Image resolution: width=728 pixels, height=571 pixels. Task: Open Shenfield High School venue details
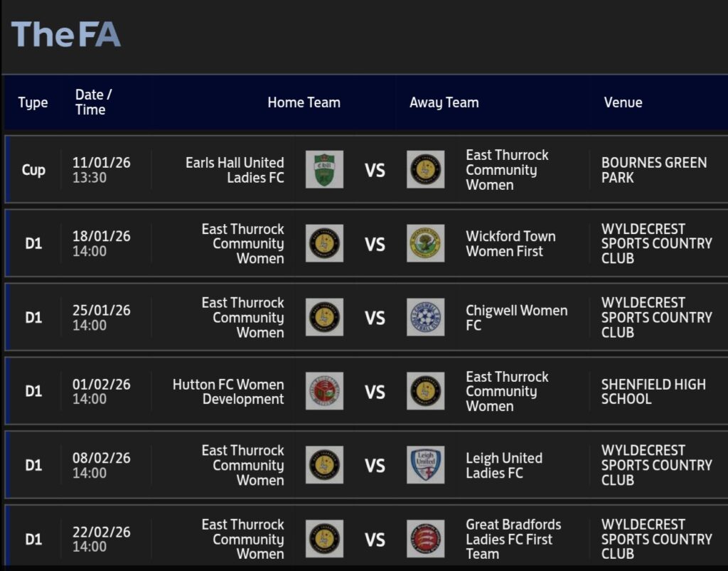[653, 391]
